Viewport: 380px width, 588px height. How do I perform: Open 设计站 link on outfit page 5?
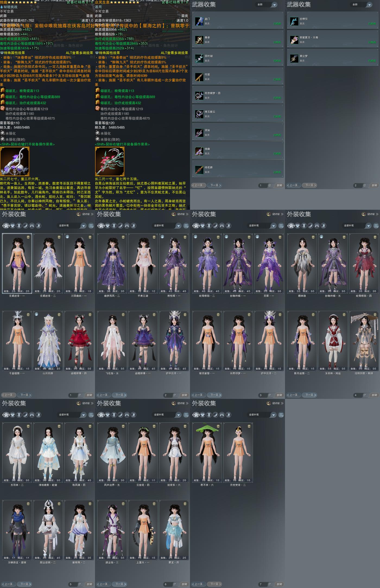point(85,403)
